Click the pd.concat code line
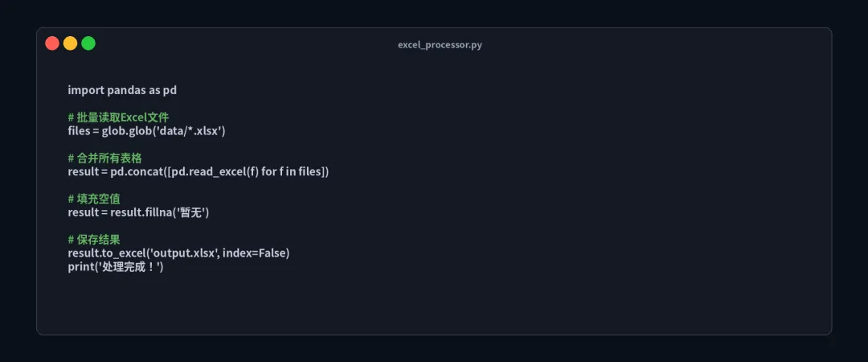 coord(199,172)
